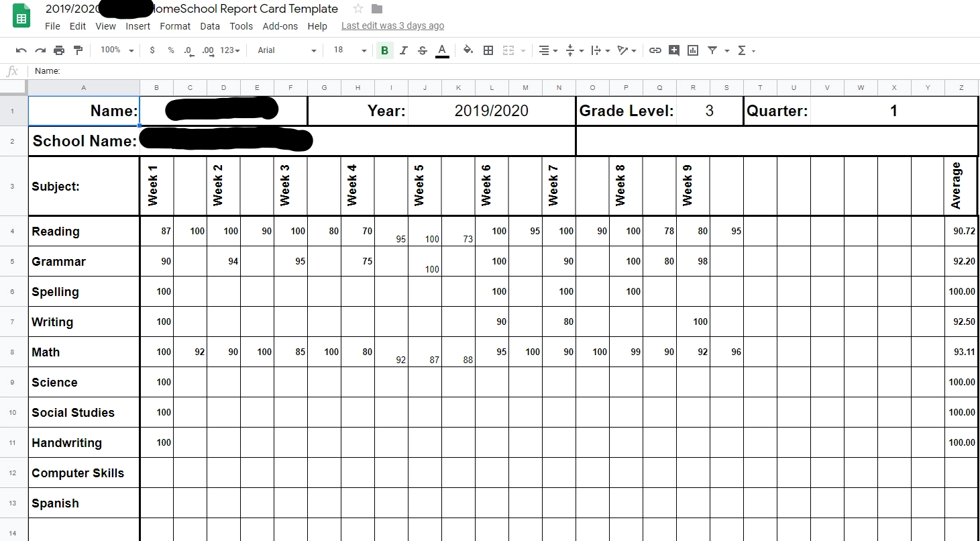Image resolution: width=980 pixels, height=541 pixels.
Task: Click the paint format tool
Action: click(78, 50)
